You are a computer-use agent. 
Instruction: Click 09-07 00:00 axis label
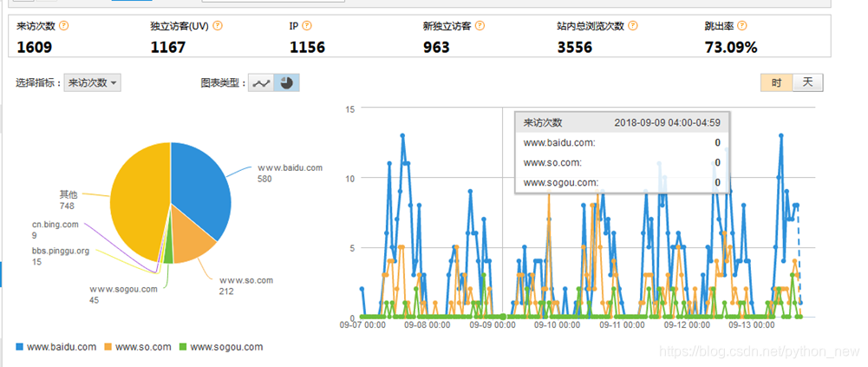click(x=362, y=325)
